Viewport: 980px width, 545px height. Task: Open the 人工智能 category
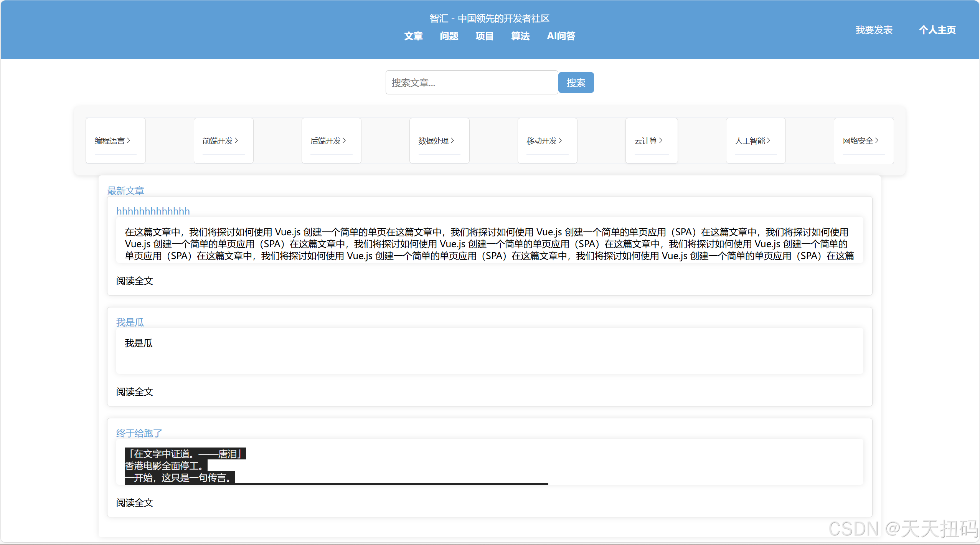pyautogui.click(x=752, y=141)
